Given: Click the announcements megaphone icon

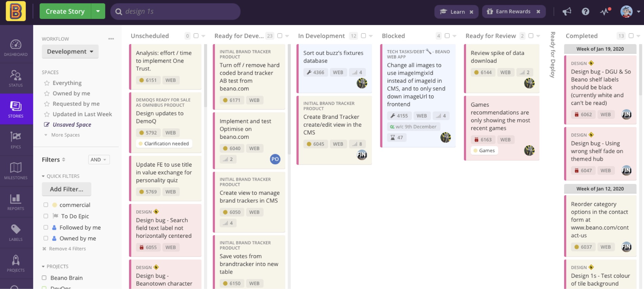Looking at the screenshot, I should point(567,12).
